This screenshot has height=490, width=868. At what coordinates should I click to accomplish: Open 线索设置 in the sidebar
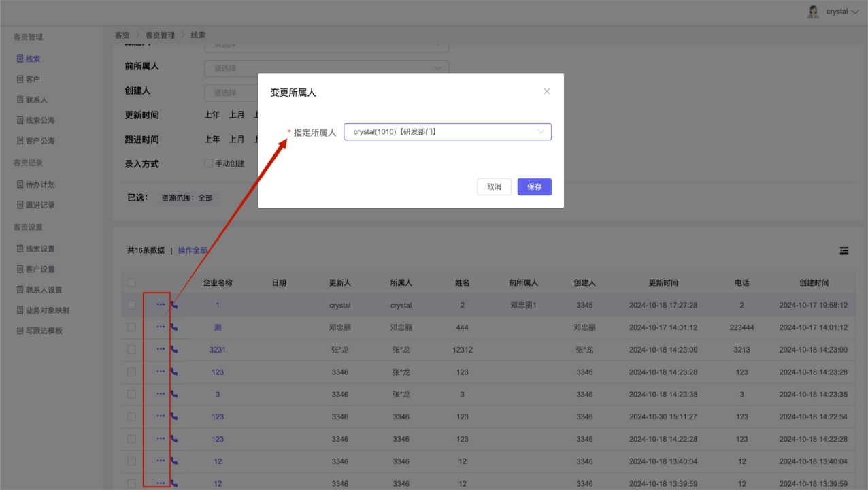[x=40, y=249]
